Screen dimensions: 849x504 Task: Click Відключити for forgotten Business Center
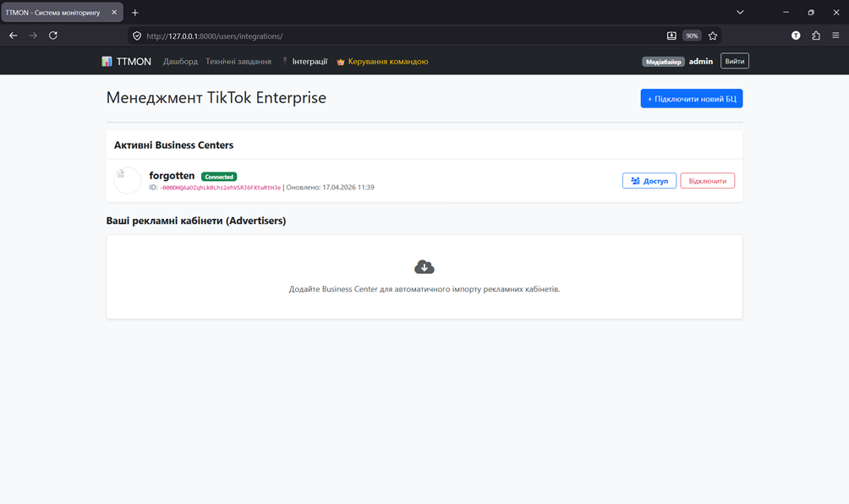point(708,181)
